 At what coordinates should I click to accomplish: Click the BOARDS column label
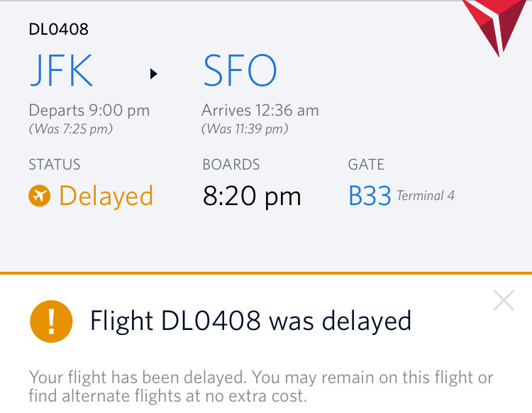tap(231, 165)
